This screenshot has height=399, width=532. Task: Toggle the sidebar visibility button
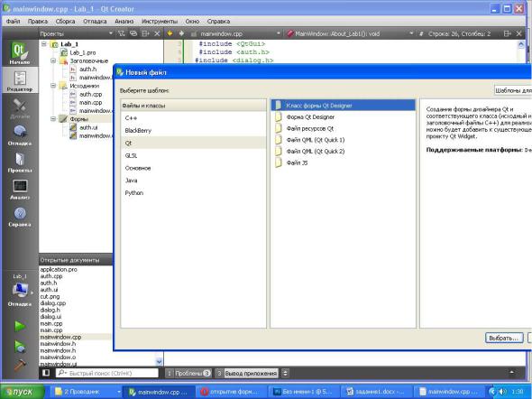pyautogui.click(x=46, y=373)
